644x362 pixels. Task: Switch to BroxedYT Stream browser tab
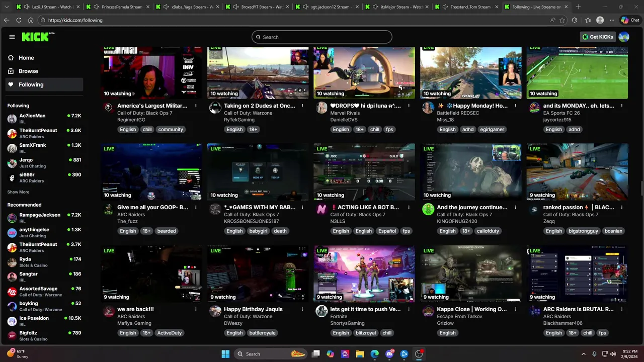(x=258, y=7)
